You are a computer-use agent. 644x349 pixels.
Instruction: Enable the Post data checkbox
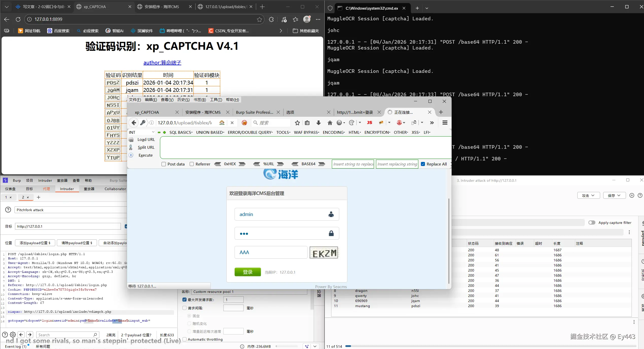pyautogui.click(x=164, y=164)
